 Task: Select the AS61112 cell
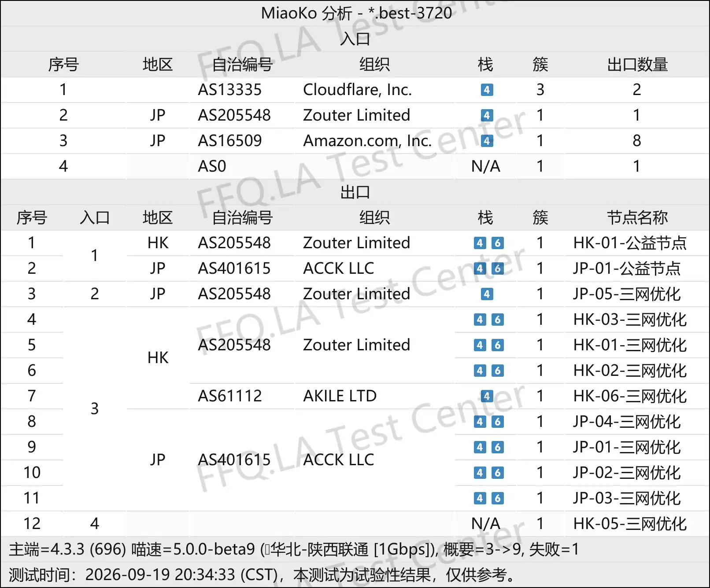[x=230, y=396]
